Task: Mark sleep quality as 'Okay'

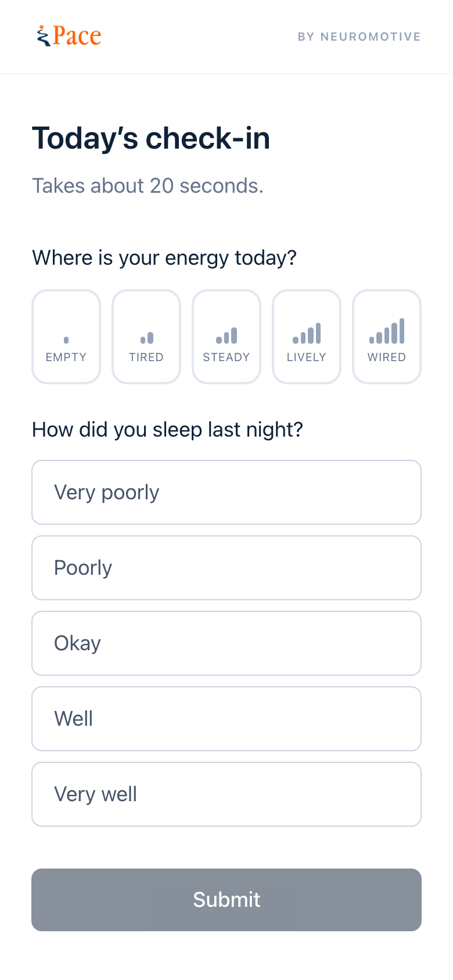Action: (227, 643)
